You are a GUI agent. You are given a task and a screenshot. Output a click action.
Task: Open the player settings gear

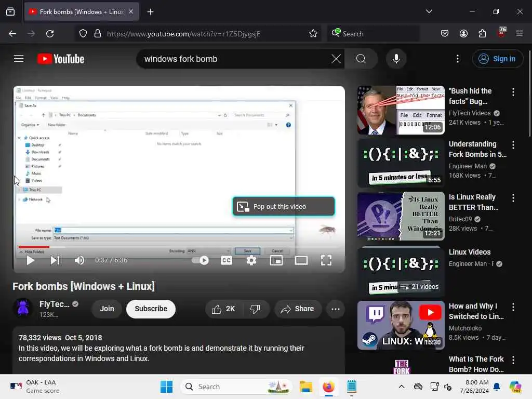pos(251,260)
